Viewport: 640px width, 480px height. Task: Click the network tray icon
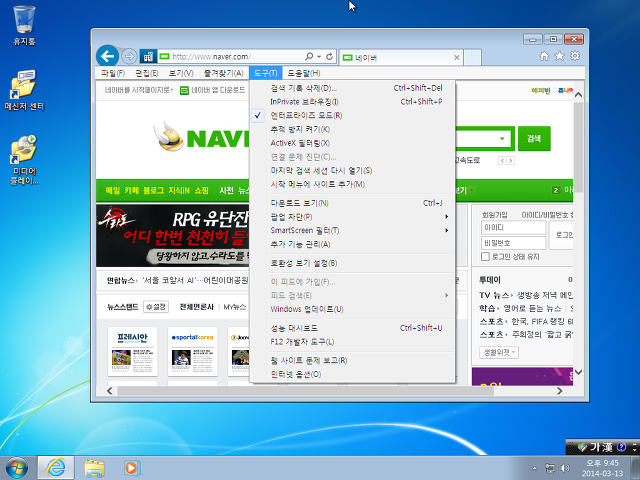[550, 468]
